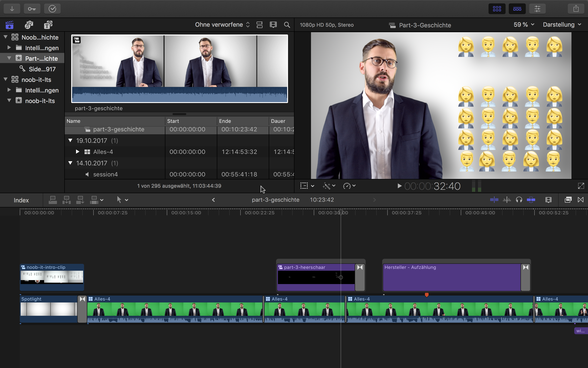
Task: Click the 00:00:32:40 timecode display
Action: [432, 186]
